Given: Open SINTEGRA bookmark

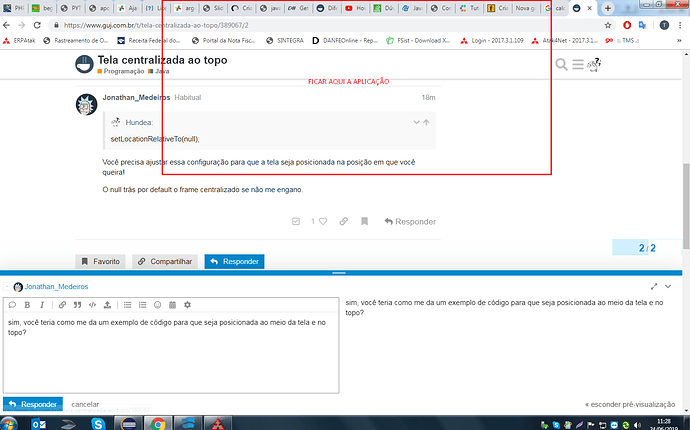Looking at the screenshot, I should click(285, 40).
